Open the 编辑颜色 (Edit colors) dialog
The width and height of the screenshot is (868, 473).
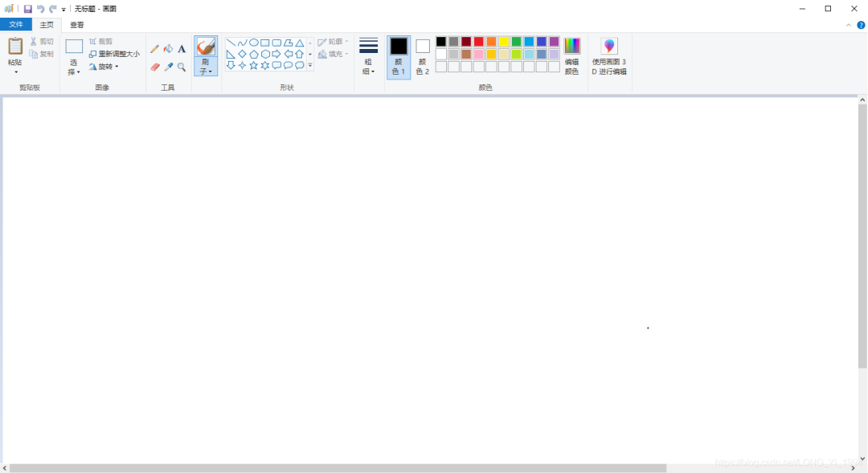click(x=572, y=55)
